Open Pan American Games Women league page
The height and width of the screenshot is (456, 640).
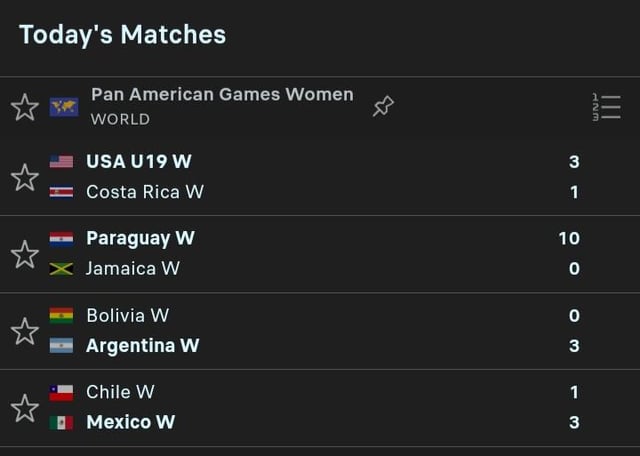[x=222, y=95]
